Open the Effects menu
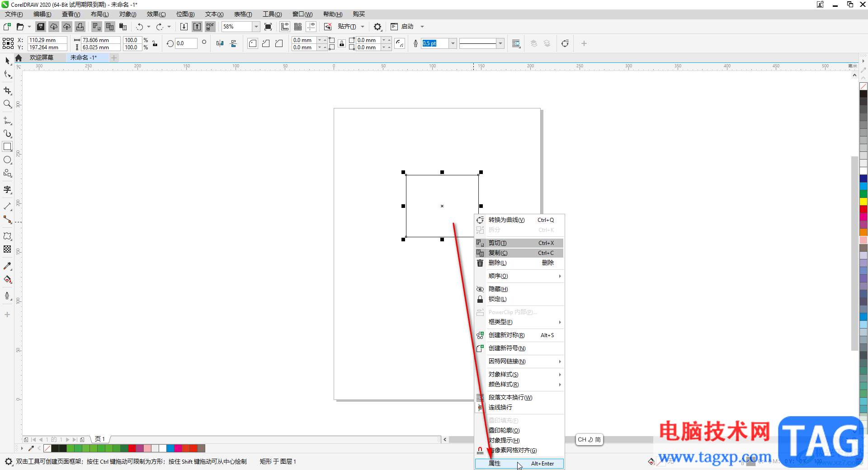 pos(156,14)
